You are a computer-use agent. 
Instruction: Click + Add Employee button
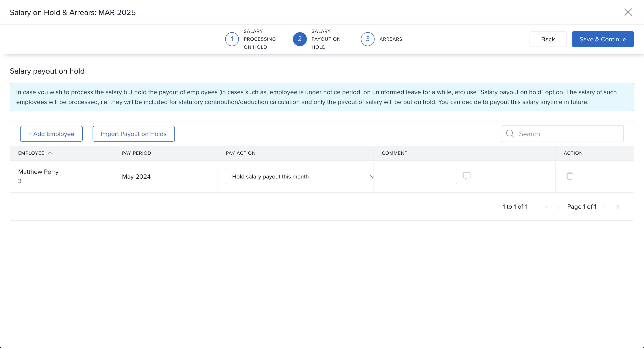pos(51,134)
